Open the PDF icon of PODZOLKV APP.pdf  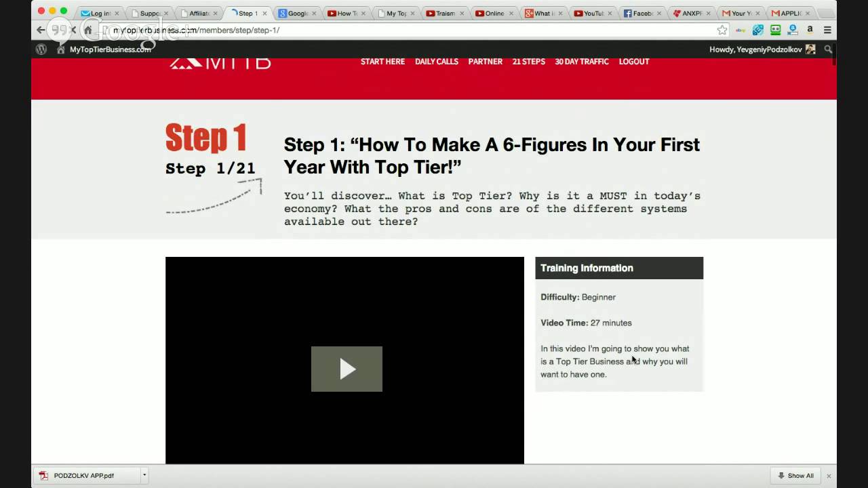[44, 475]
